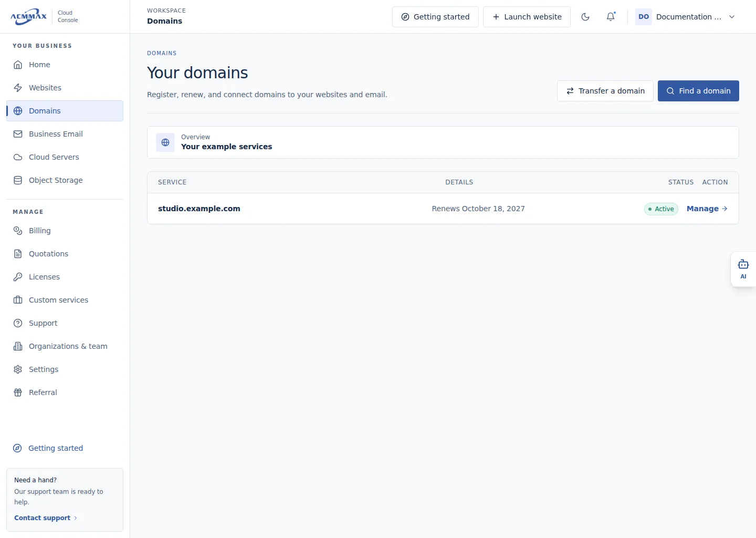Click the Active status badge
The width and height of the screenshot is (756, 538).
tap(661, 209)
